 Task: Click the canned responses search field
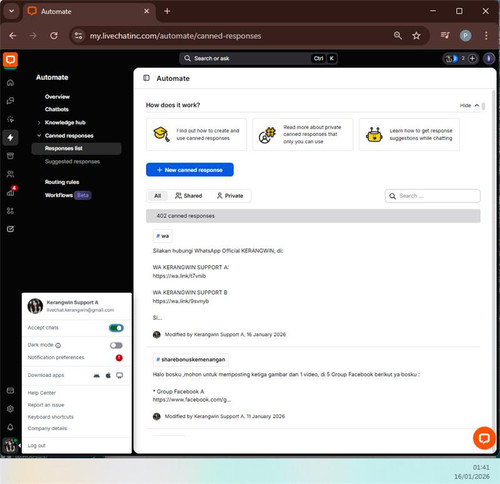[x=433, y=196]
